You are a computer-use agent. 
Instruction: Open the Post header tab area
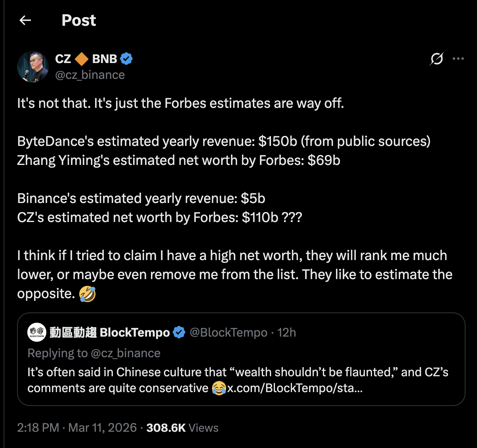78,20
